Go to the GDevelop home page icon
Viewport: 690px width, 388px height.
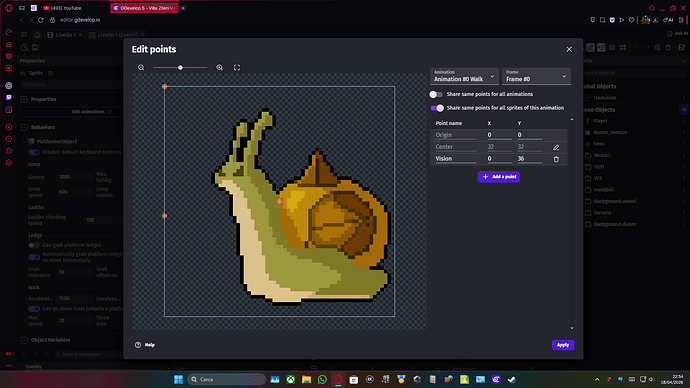pos(37,35)
